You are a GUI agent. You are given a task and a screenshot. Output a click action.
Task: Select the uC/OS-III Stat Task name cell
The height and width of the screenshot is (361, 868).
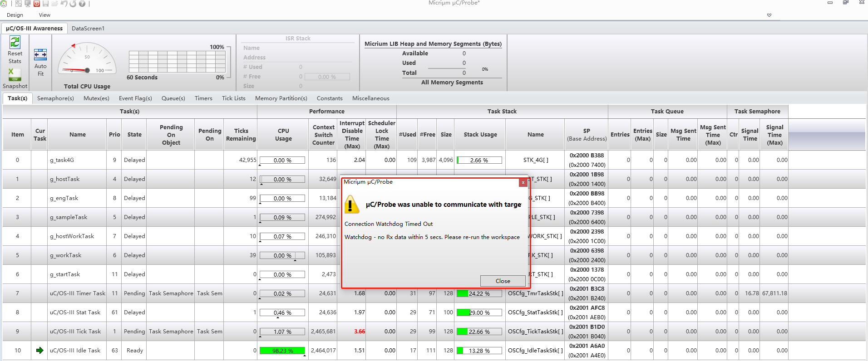click(77, 312)
